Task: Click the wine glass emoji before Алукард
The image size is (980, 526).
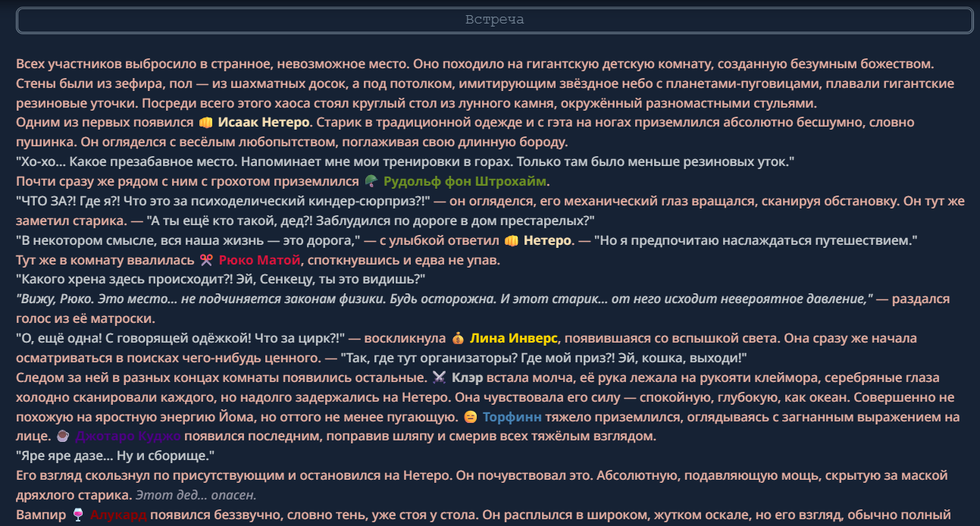Action: point(78,515)
